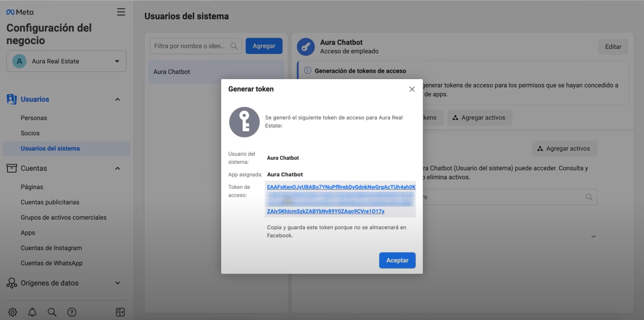The height and width of the screenshot is (320, 644).
Task: Click the lower Agregar activos button
Action: 564,149
